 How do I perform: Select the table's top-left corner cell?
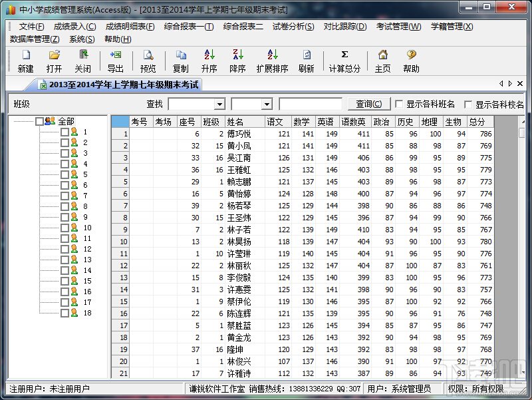coord(120,122)
